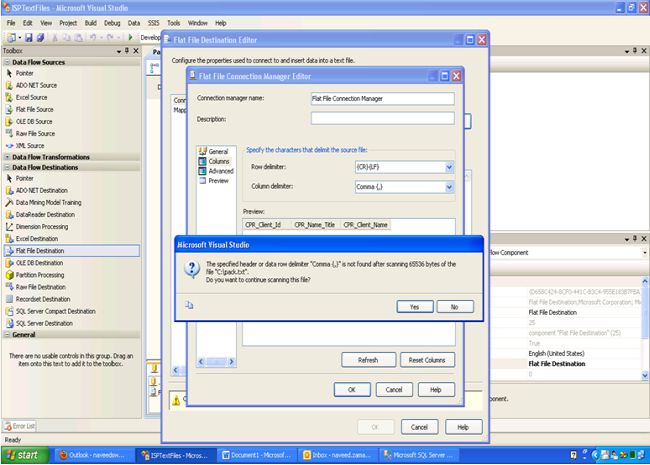This screenshot has height=465, width=650.
Task: Open Toolbox window position dropdown arrow
Action: coord(119,51)
